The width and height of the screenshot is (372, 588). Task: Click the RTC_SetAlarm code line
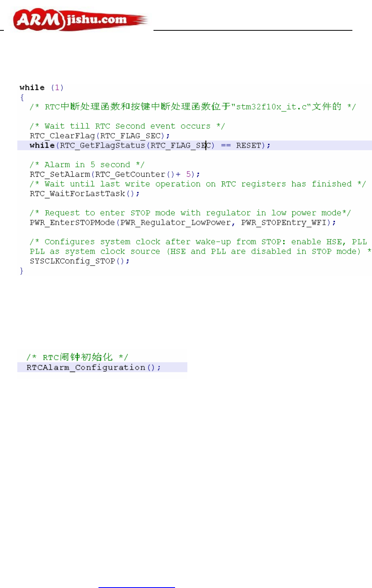115,174
